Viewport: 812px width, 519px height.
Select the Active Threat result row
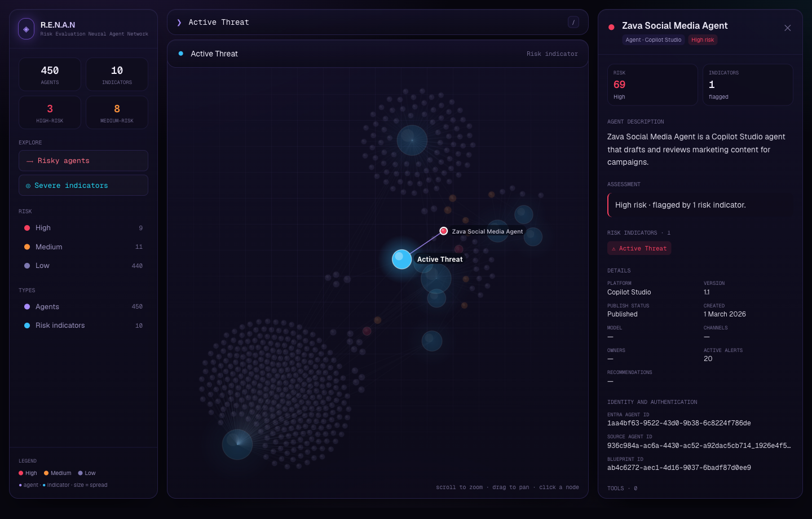[378, 54]
